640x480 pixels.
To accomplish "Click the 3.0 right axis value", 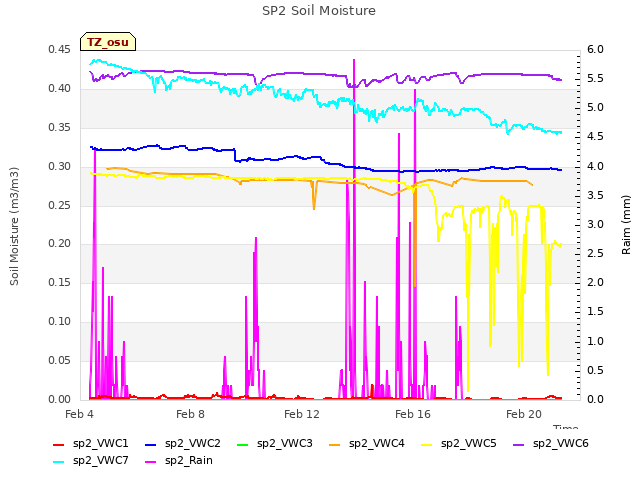I will click(595, 224).
